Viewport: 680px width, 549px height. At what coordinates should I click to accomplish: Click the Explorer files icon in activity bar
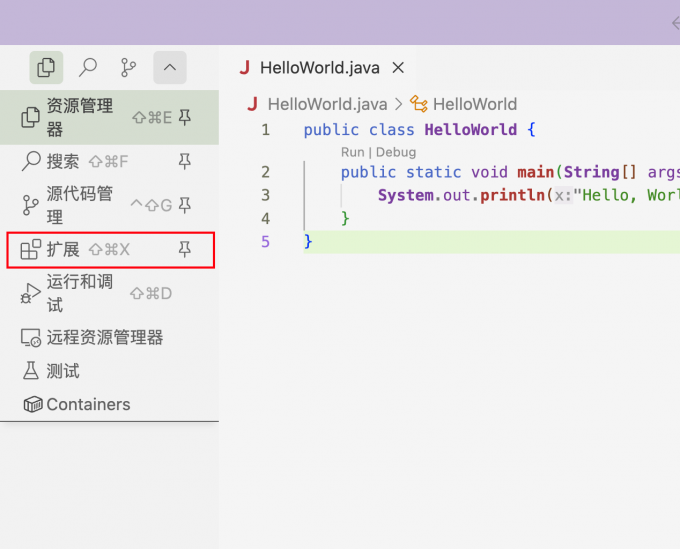click(46, 68)
